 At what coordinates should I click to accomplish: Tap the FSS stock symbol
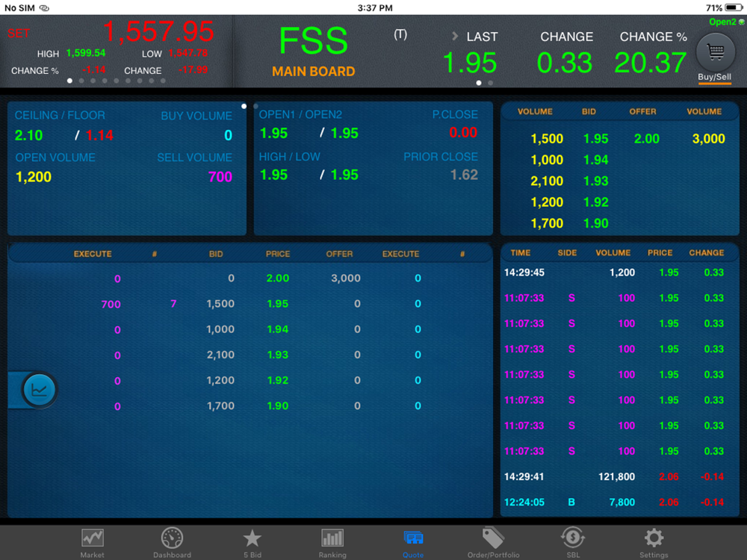(x=314, y=41)
